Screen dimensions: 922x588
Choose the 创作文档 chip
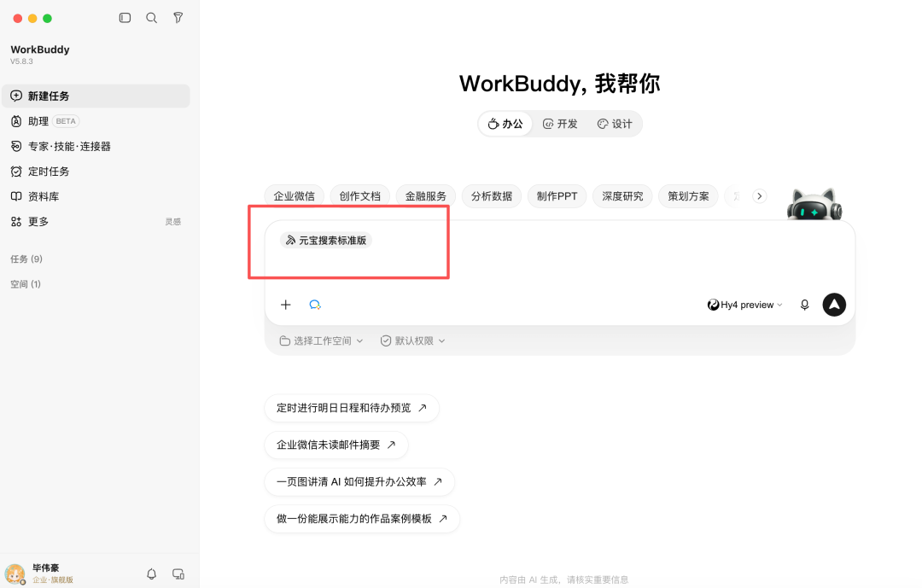[360, 196]
